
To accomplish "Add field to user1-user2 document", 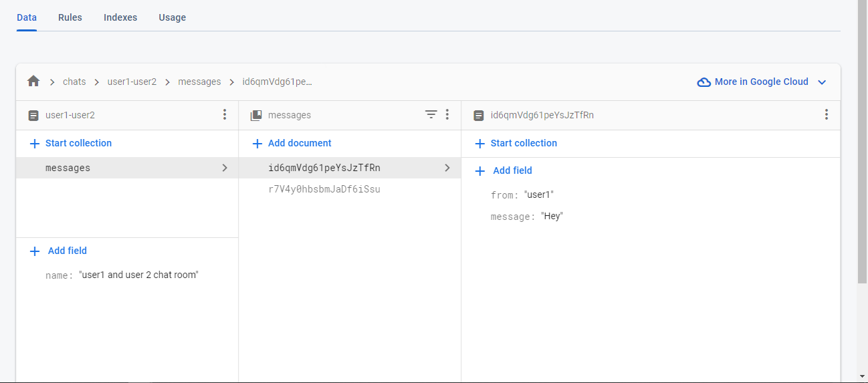I will point(59,251).
